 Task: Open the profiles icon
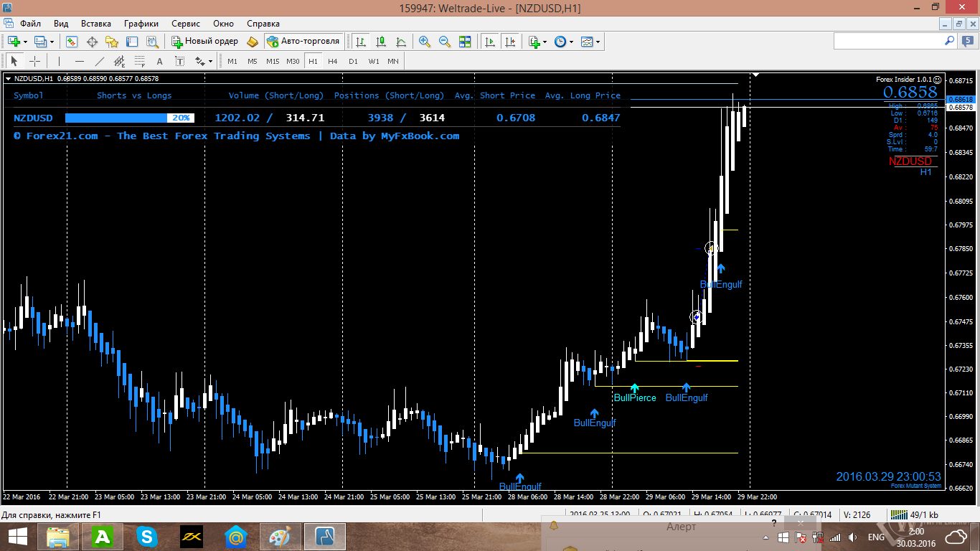tap(40, 42)
